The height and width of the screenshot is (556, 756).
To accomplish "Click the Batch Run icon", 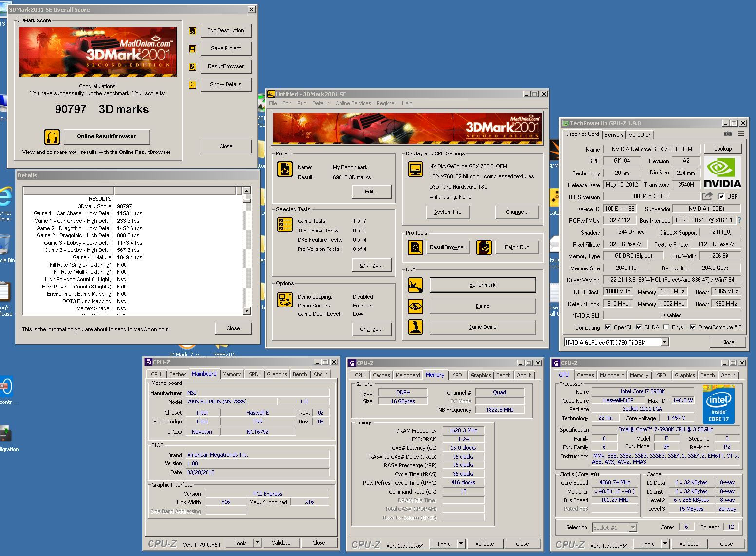I will (x=484, y=248).
